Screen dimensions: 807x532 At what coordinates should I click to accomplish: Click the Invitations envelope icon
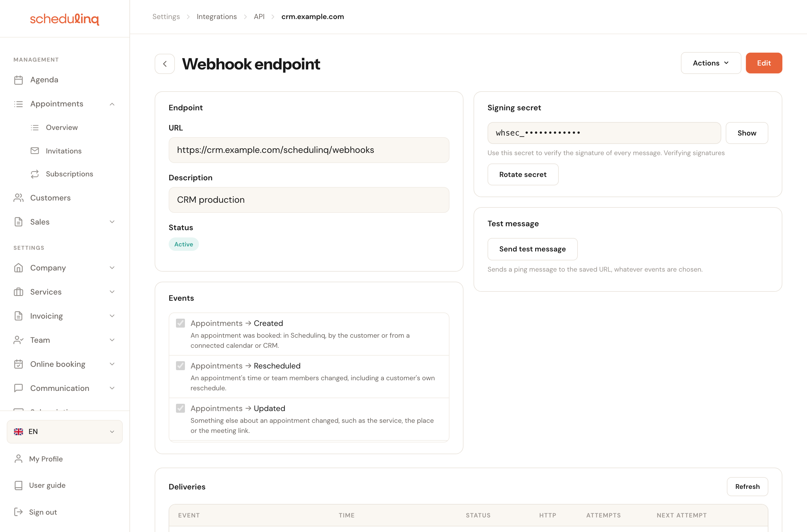(35, 151)
